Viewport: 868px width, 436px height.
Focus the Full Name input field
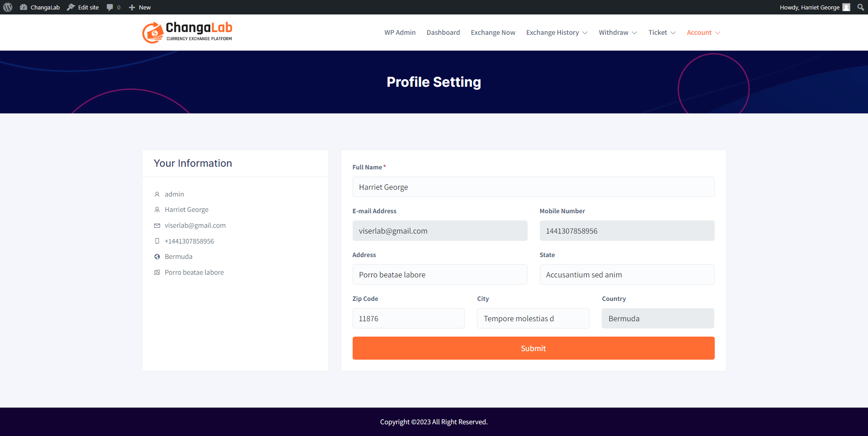[x=533, y=187]
